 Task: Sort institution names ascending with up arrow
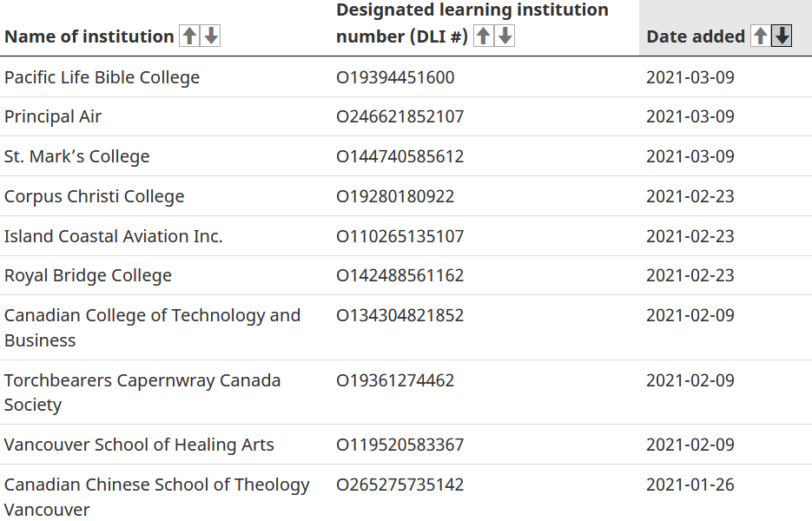tap(189, 36)
